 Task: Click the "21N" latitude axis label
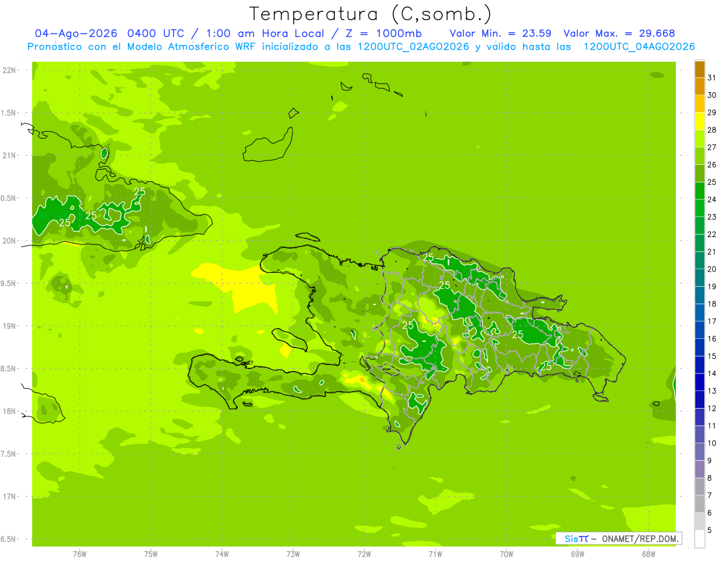point(9,156)
